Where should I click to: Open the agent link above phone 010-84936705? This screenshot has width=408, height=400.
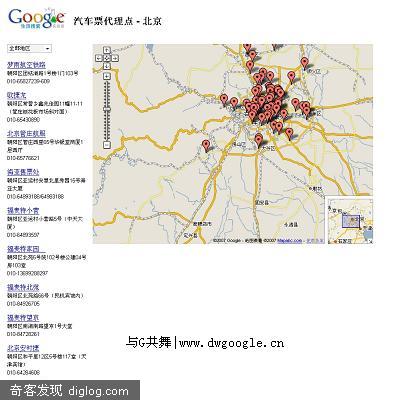[x=23, y=287]
